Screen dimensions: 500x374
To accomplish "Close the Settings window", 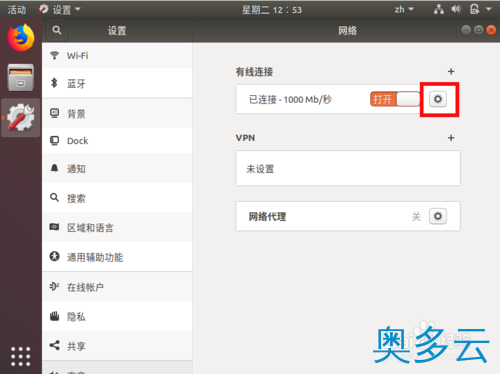I will click(x=491, y=30).
